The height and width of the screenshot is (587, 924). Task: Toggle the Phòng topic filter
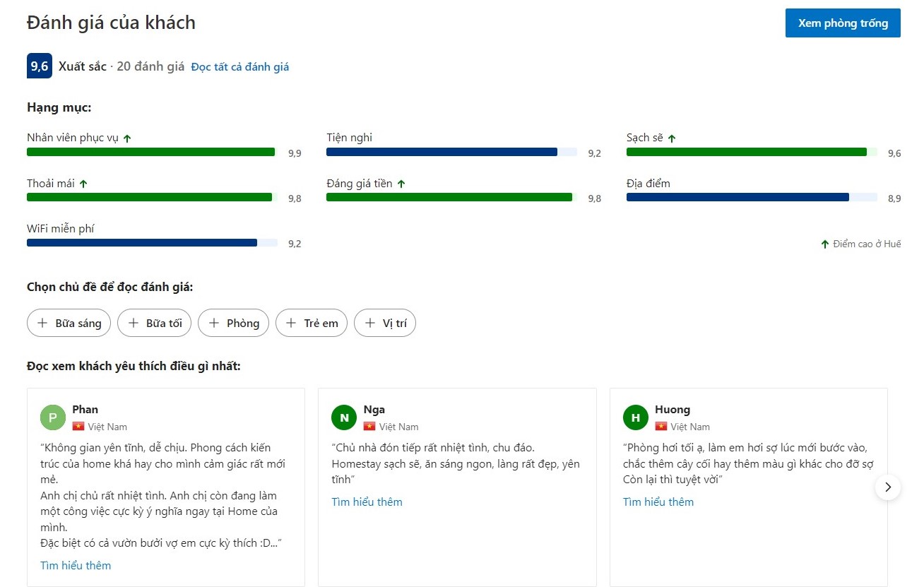click(x=234, y=323)
